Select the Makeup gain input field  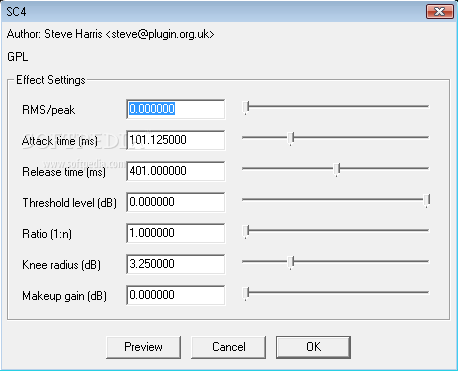point(176,295)
